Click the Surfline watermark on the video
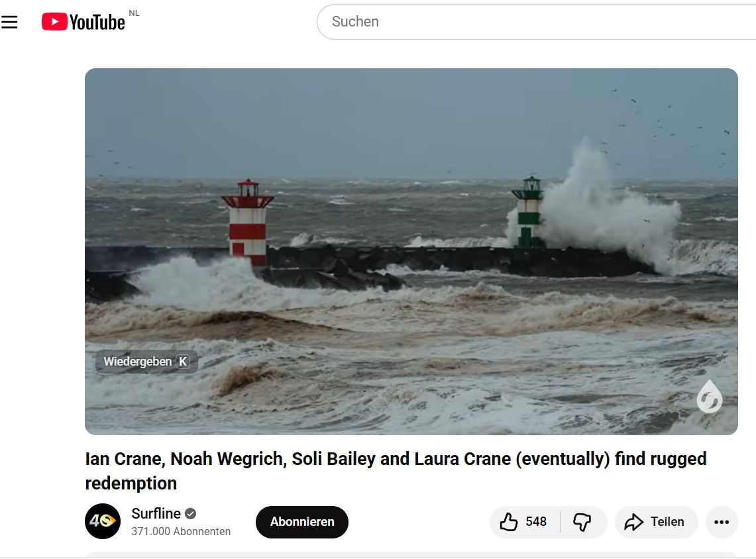This screenshot has width=756, height=559. coord(709,397)
